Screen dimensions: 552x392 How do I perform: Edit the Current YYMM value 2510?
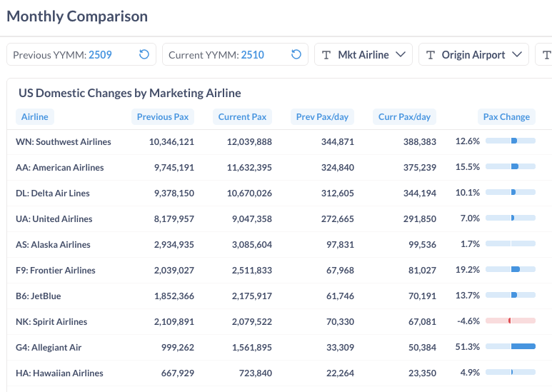coord(253,55)
